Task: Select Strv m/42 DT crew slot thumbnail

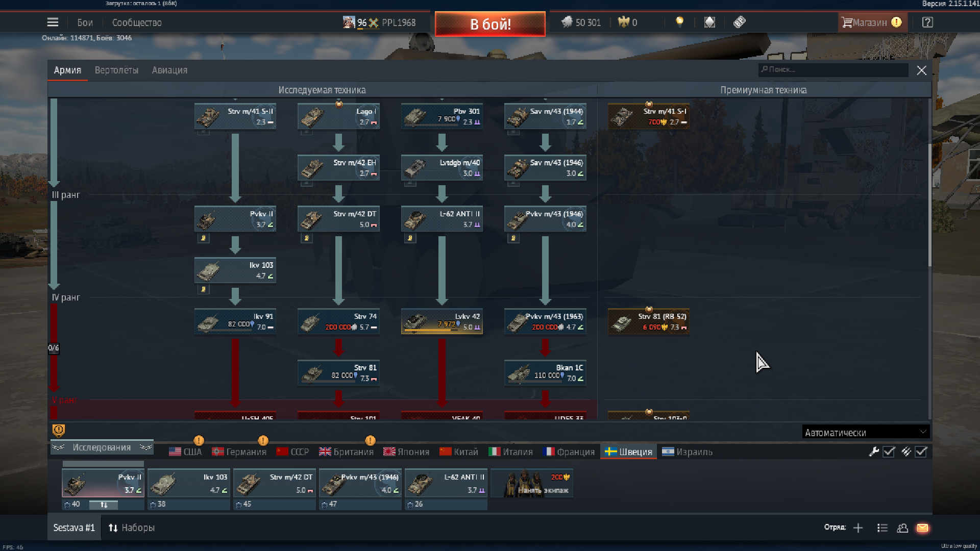Action: coord(275,483)
